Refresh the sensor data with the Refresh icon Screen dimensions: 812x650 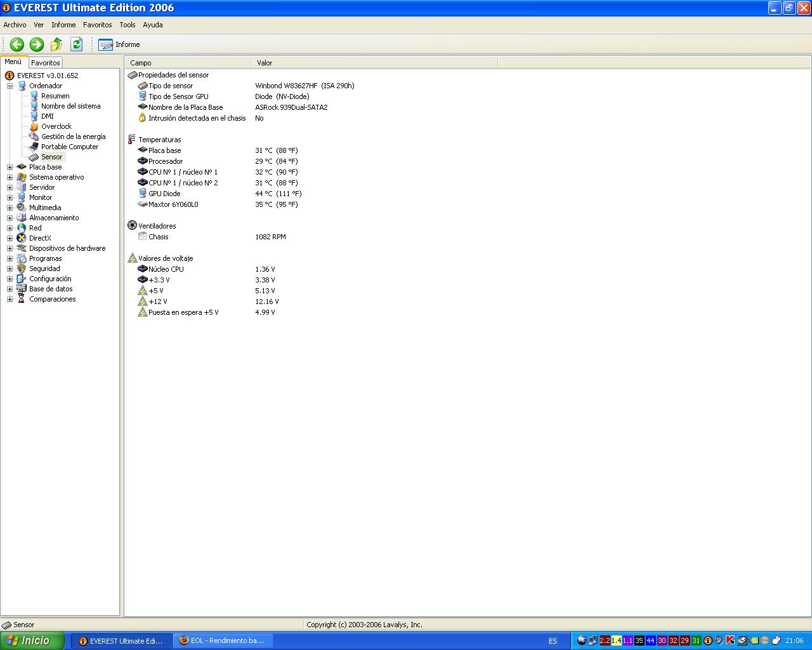pyautogui.click(x=76, y=44)
